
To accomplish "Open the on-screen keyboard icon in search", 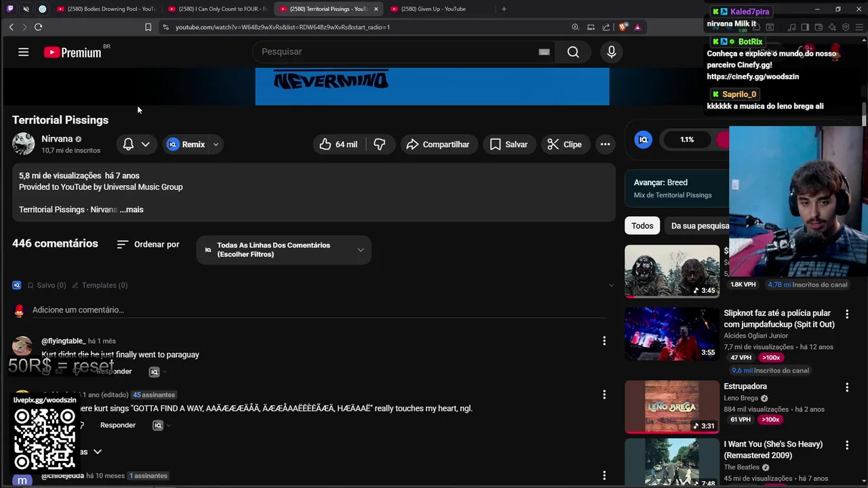I will click(x=544, y=52).
